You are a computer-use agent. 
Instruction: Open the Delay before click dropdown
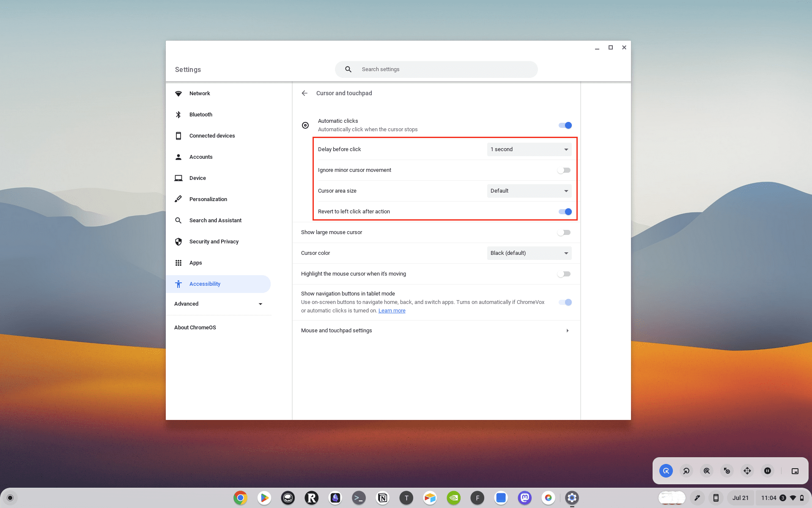pyautogui.click(x=529, y=149)
